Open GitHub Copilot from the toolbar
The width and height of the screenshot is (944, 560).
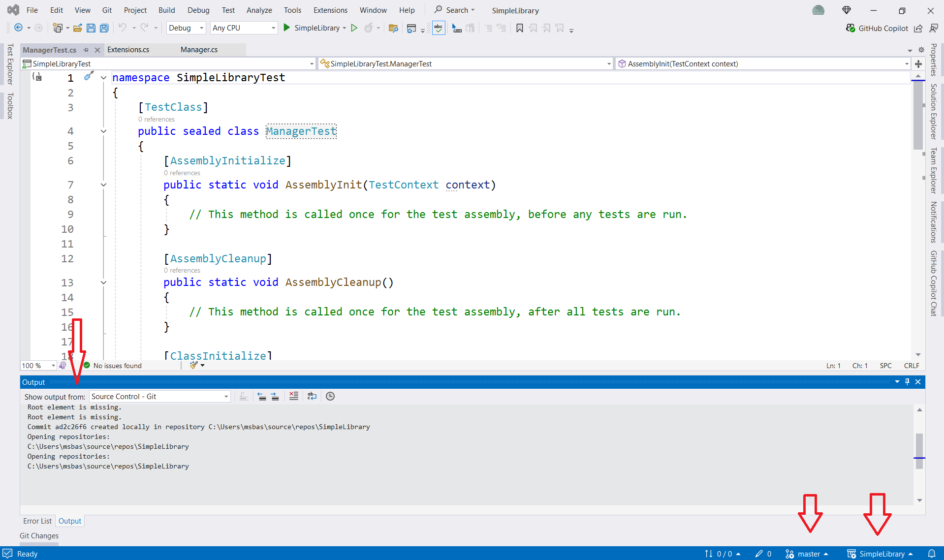click(877, 28)
